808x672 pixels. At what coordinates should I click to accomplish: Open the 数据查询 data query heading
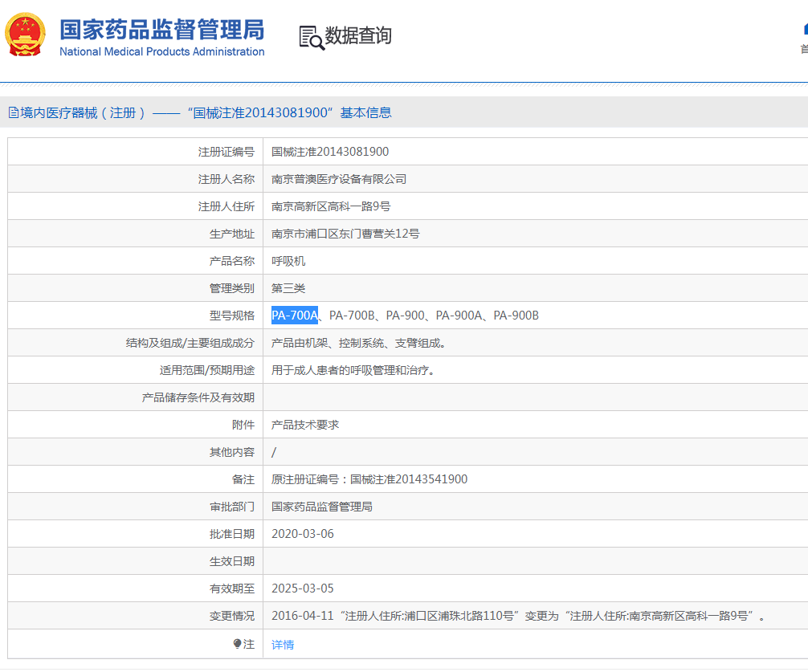(x=358, y=35)
